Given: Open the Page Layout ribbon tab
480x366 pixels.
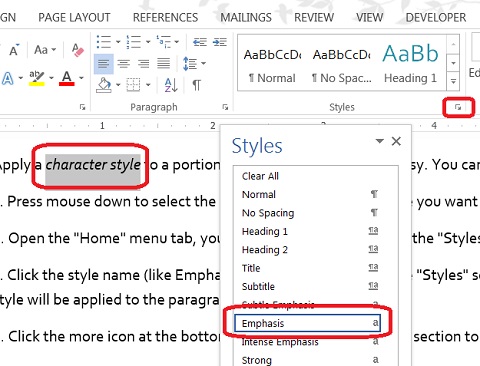Looking at the screenshot, I should [74, 17].
